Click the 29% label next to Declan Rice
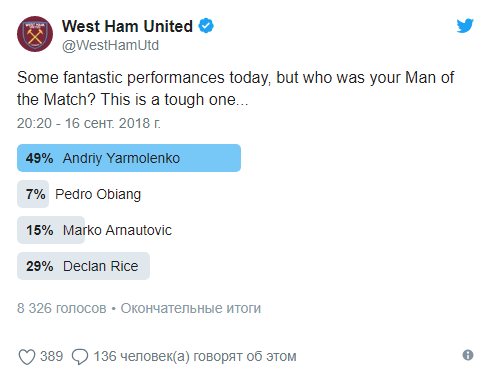 [x=39, y=266]
